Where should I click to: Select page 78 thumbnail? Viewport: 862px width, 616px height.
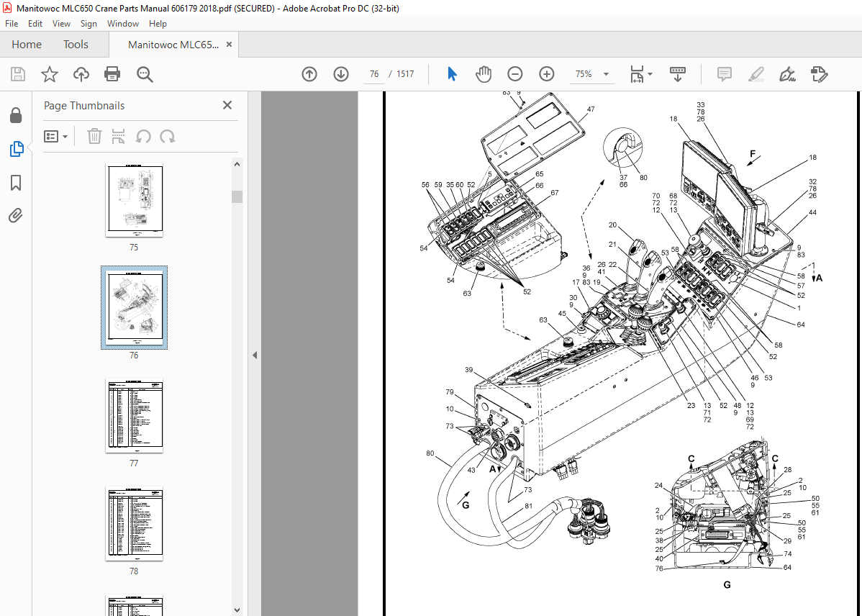134,524
